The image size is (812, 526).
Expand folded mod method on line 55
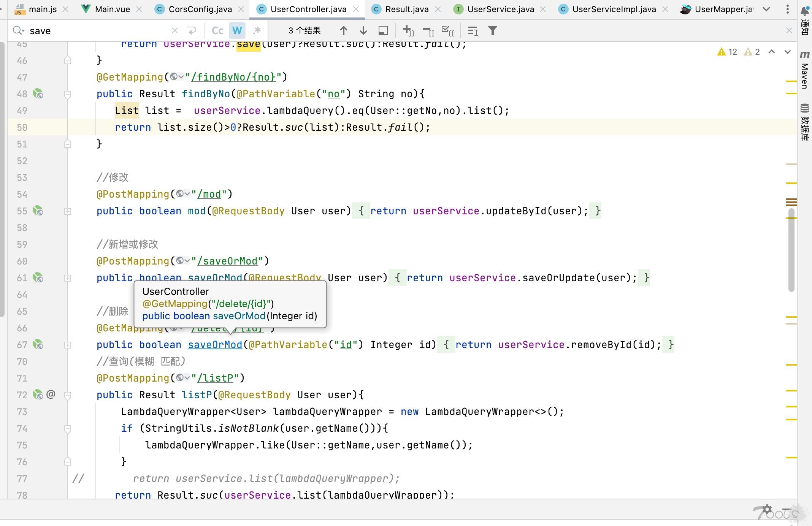point(68,211)
